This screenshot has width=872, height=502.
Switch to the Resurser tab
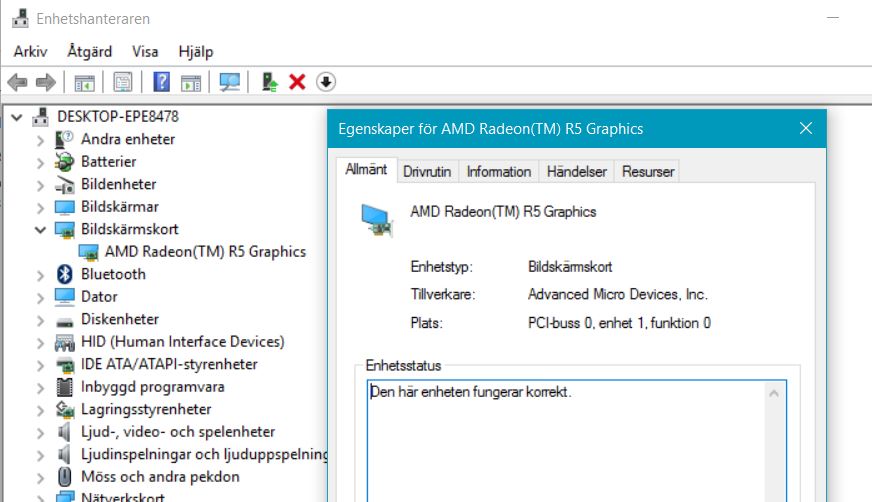[x=648, y=171]
